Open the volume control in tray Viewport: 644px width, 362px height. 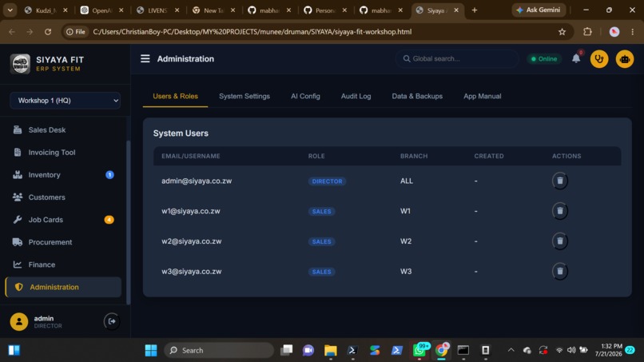tap(571, 351)
